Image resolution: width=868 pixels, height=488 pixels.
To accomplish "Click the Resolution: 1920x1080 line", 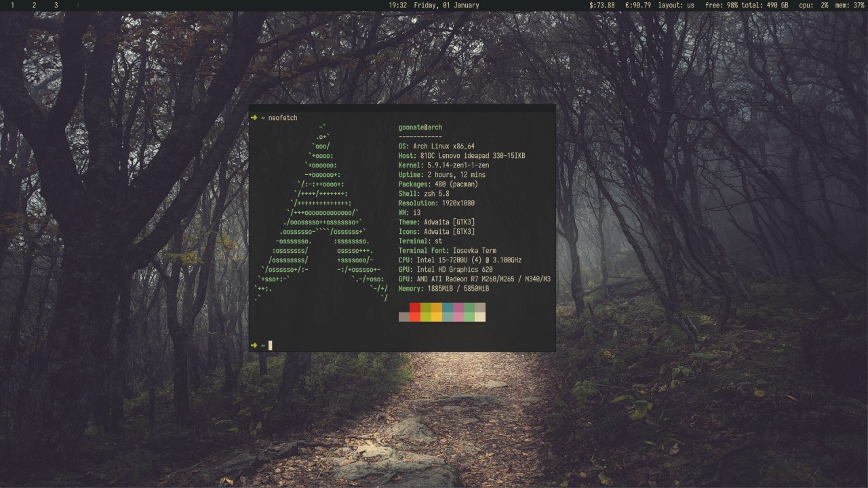I will pyautogui.click(x=437, y=203).
